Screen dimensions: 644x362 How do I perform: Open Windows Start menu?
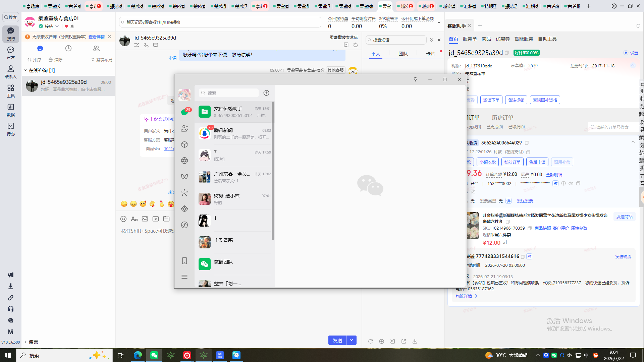click(x=8, y=355)
